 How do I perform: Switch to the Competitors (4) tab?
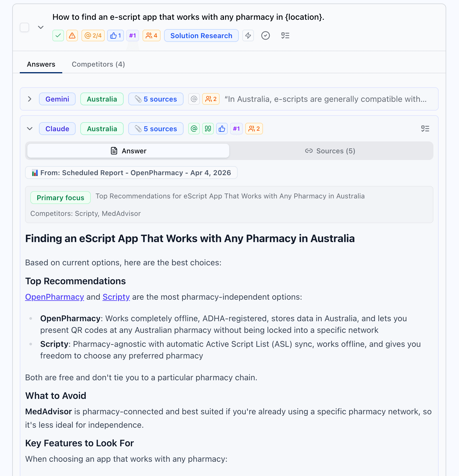tap(98, 64)
